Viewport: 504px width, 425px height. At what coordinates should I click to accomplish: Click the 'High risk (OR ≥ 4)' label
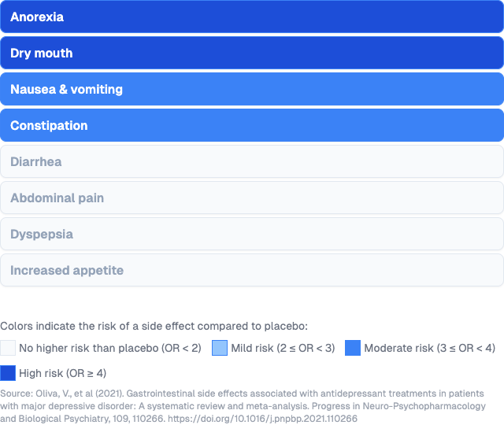point(62,373)
